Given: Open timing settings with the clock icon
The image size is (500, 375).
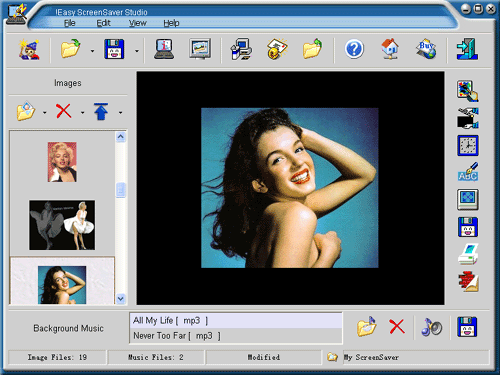Looking at the screenshot, I should [x=468, y=145].
